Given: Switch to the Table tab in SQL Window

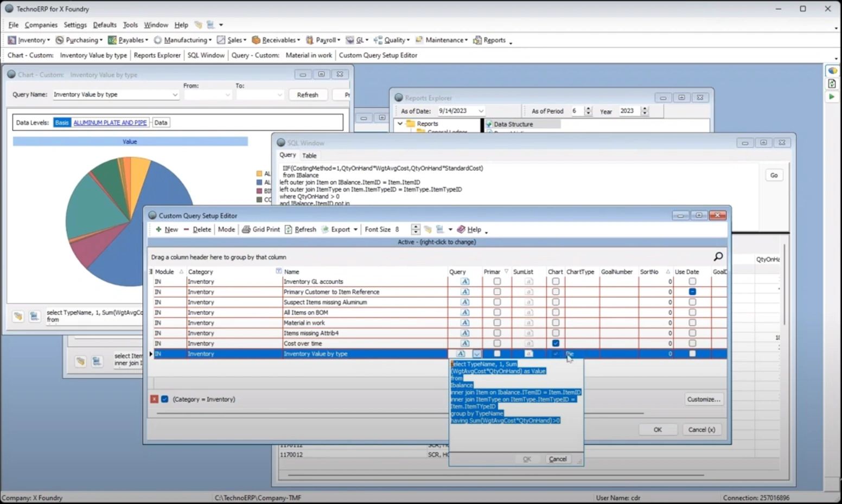Looking at the screenshot, I should pyautogui.click(x=309, y=156).
